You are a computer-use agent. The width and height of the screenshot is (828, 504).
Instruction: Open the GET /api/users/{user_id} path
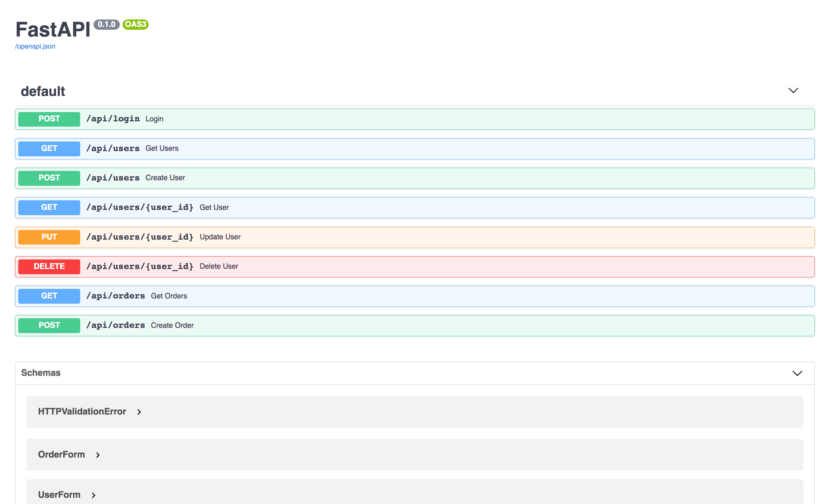[x=139, y=207]
